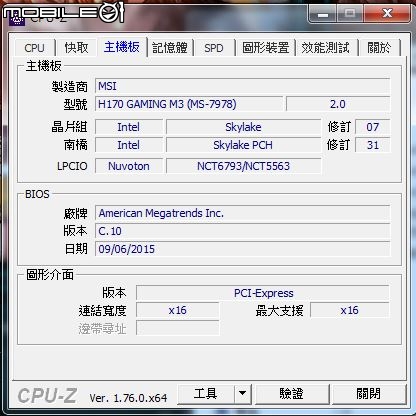Click chipset revision value 07
Screen dimensions: 416x416
[x=372, y=127]
